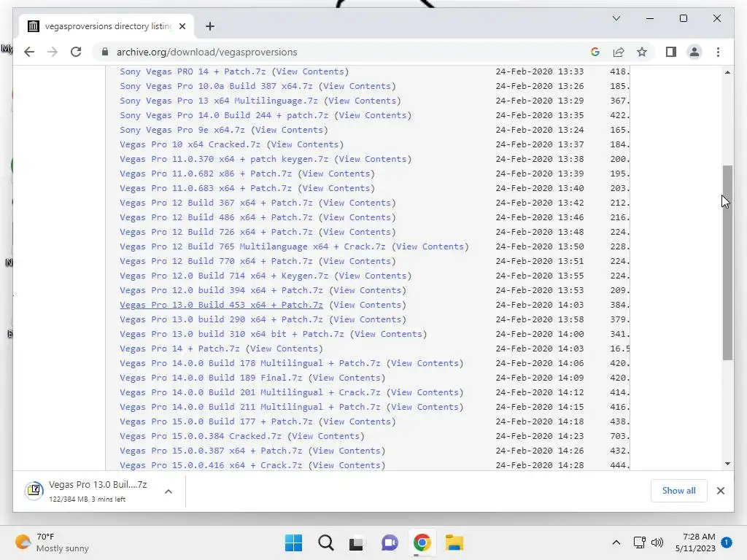Click scrollbar down arrow
747x560 pixels.
pyautogui.click(x=727, y=463)
